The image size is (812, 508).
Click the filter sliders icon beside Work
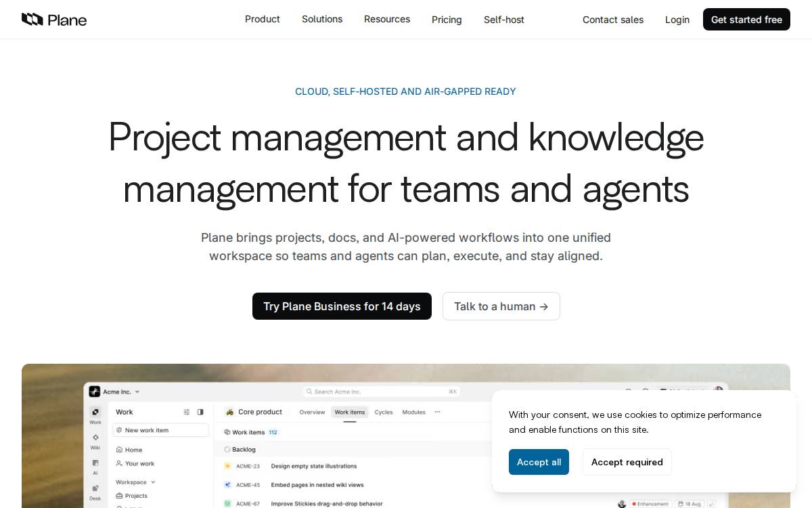(x=187, y=412)
